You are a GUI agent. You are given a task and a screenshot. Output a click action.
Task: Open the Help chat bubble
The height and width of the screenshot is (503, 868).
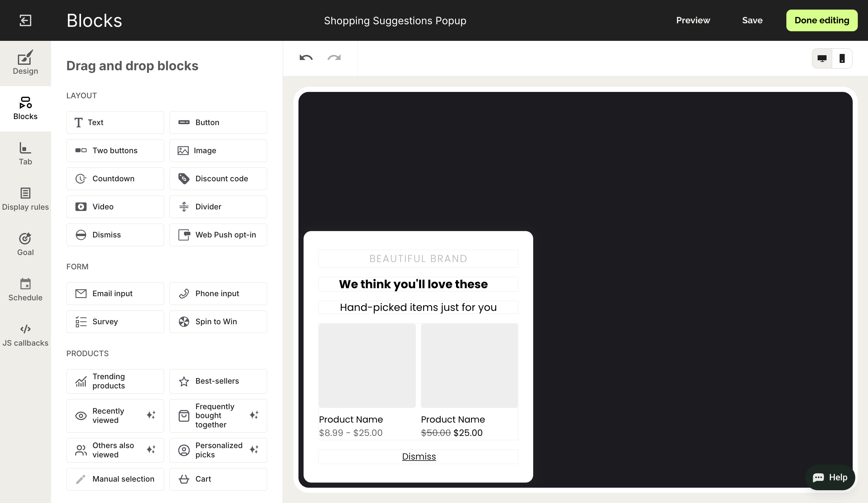click(x=830, y=477)
